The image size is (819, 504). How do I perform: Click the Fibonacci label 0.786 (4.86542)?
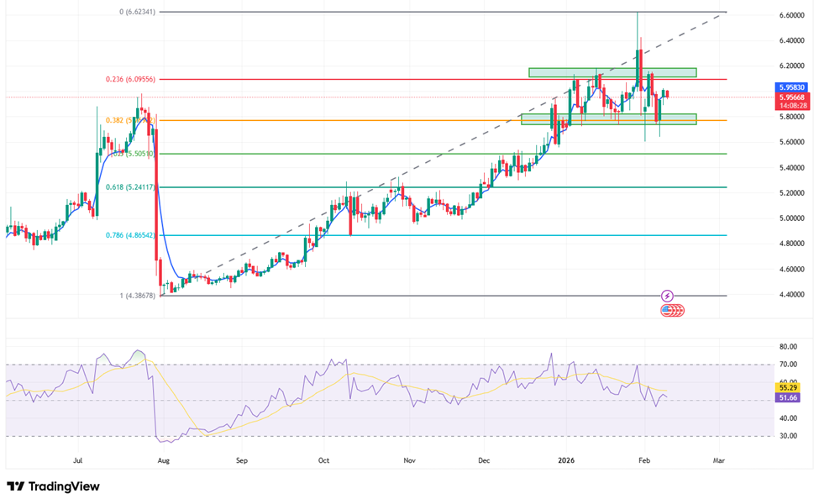pos(130,235)
